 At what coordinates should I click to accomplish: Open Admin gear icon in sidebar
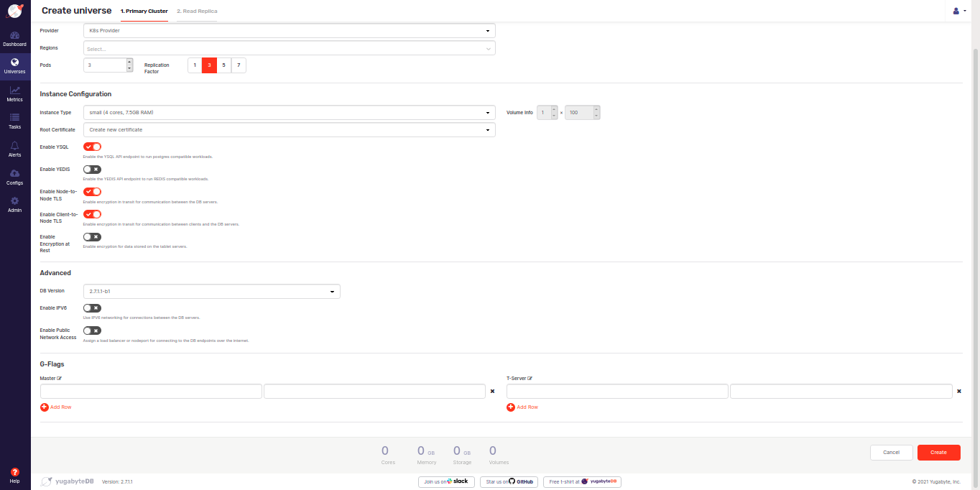[14, 201]
